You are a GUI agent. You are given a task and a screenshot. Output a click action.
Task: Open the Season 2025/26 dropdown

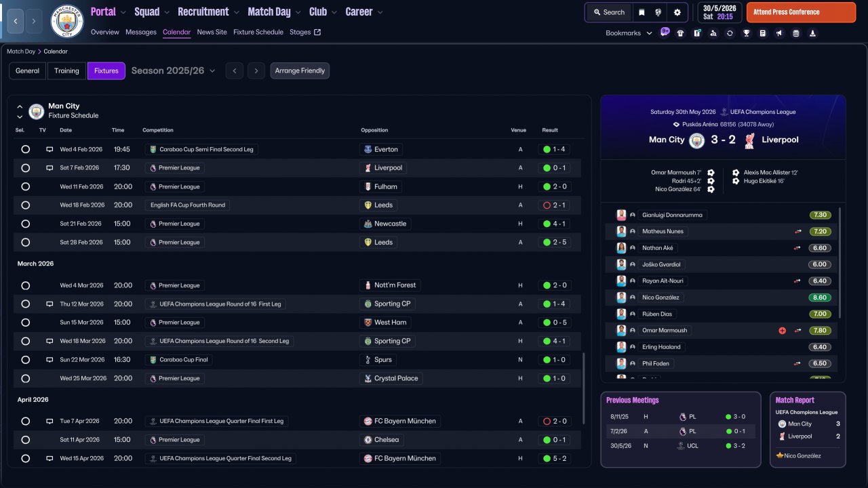tap(174, 70)
